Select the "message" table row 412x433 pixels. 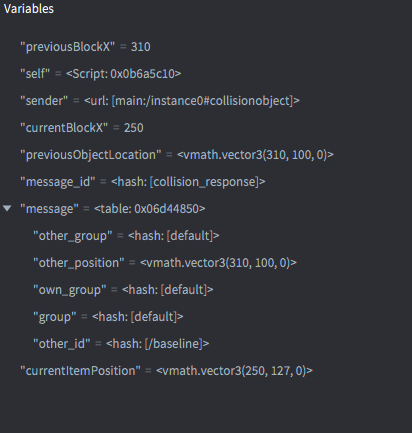[x=206, y=209]
